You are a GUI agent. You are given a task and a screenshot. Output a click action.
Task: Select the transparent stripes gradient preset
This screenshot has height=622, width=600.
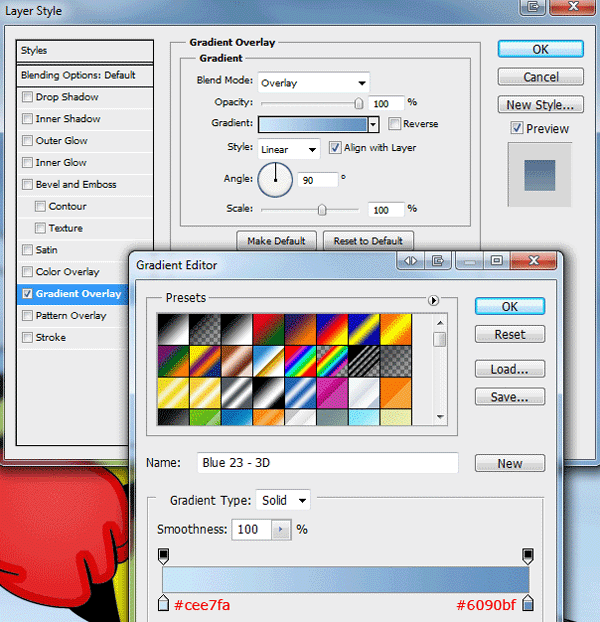tap(364, 361)
